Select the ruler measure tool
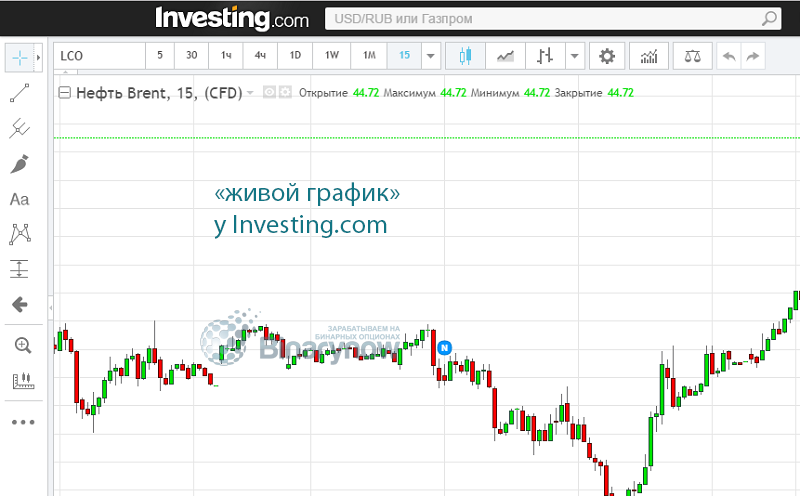 23,381
